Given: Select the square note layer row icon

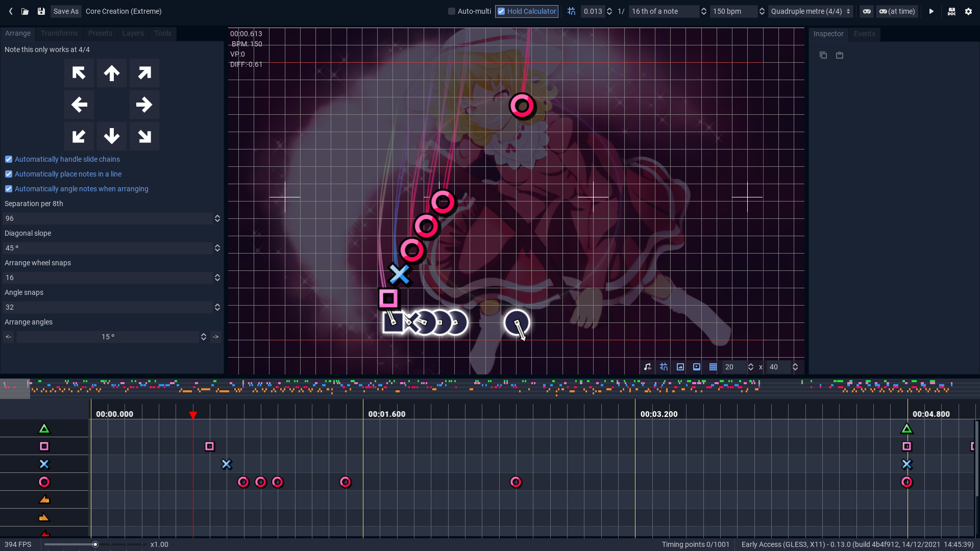Looking at the screenshot, I should click(44, 447).
